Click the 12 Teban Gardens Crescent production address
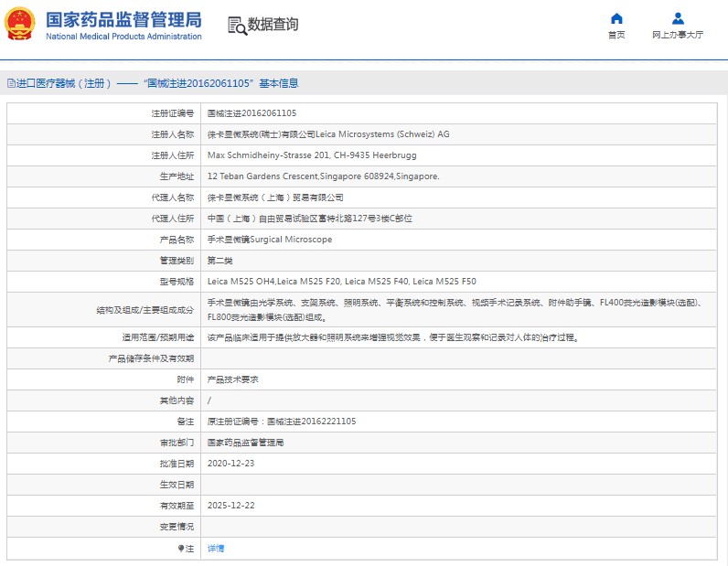 (323, 176)
